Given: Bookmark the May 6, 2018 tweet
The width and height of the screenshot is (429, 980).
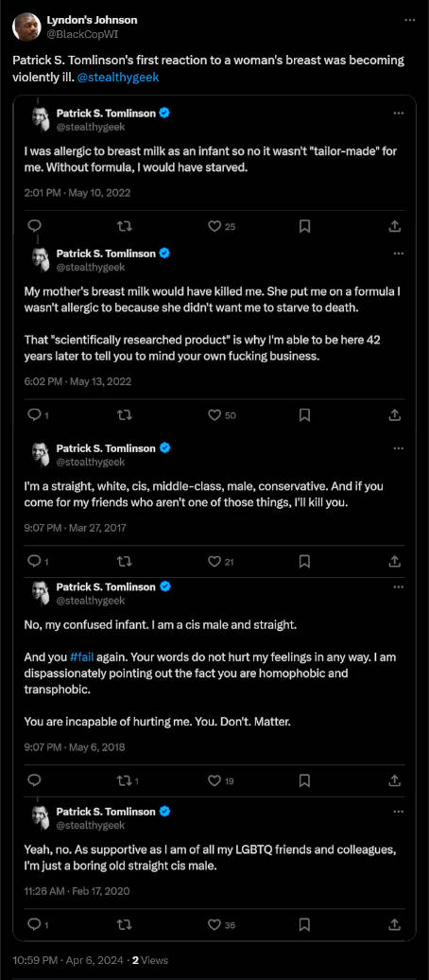Looking at the screenshot, I should tap(304, 780).
